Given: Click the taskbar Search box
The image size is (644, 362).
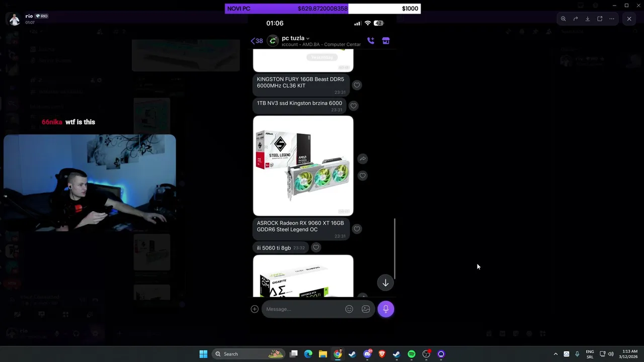Looking at the screenshot, I should (x=249, y=354).
